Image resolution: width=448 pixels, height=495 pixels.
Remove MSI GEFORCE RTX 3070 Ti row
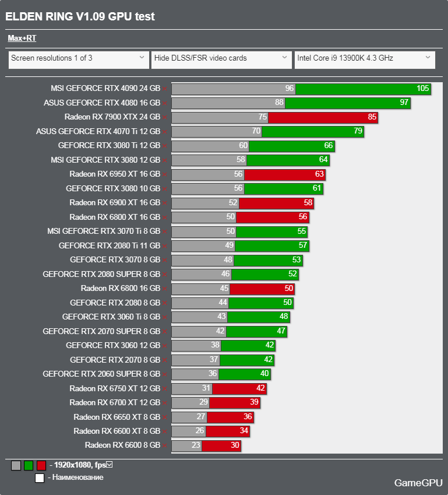click(165, 231)
